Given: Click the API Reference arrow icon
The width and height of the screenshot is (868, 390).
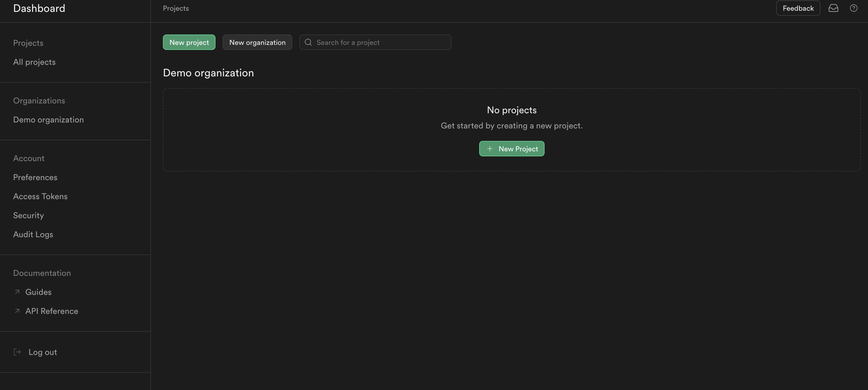Looking at the screenshot, I should (17, 311).
